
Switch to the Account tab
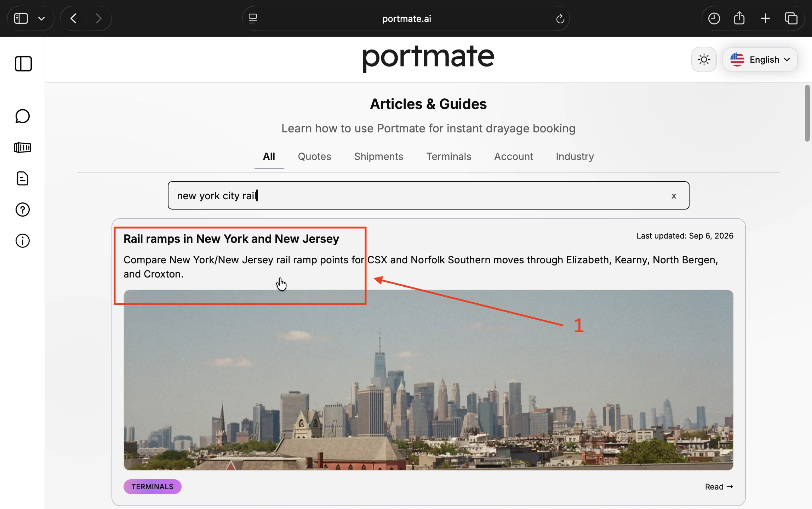(514, 157)
